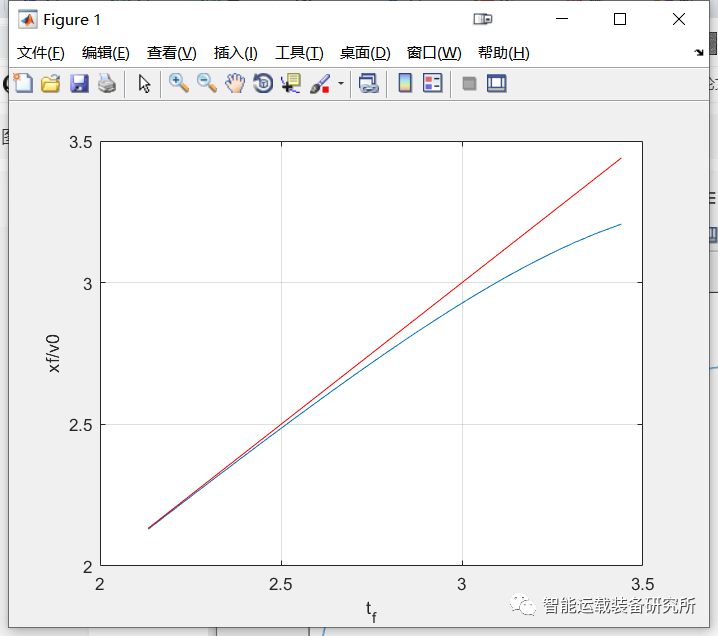This screenshot has height=636, width=718.
Task: Select the Data Cursor tool
Action: (x=291, y=84)
